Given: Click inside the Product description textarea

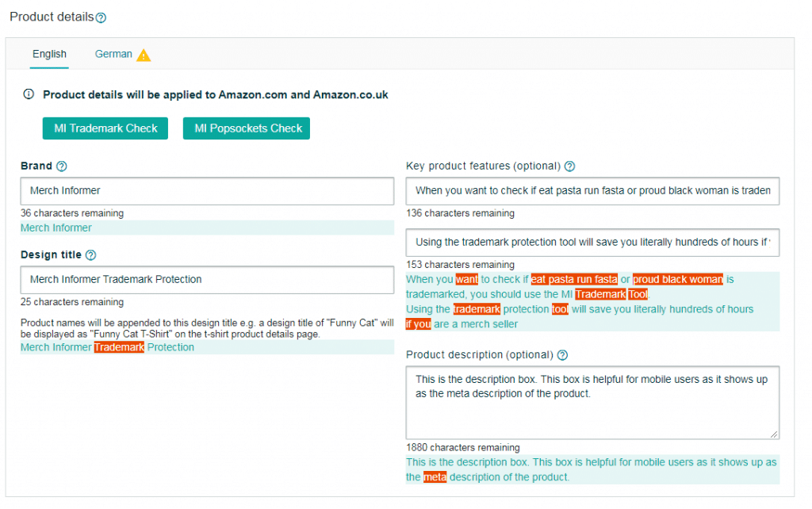Looking at the screenshot, I should [592, 403].
